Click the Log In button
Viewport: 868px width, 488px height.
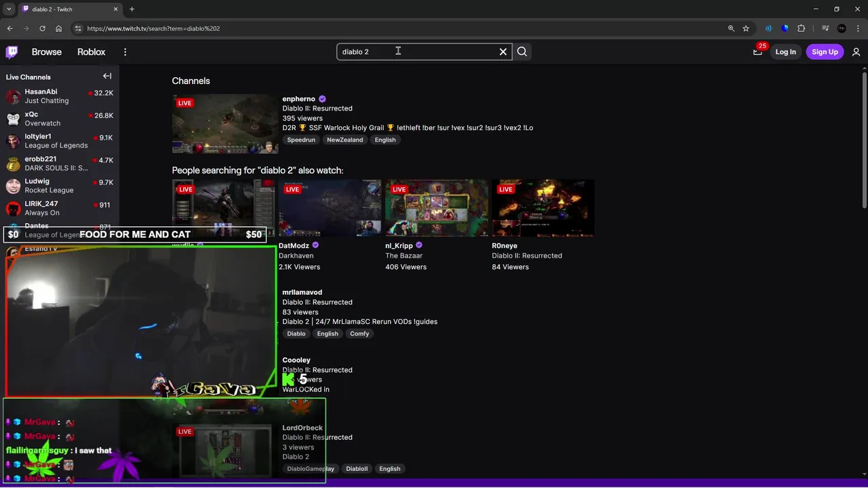[x=785, y=52]
